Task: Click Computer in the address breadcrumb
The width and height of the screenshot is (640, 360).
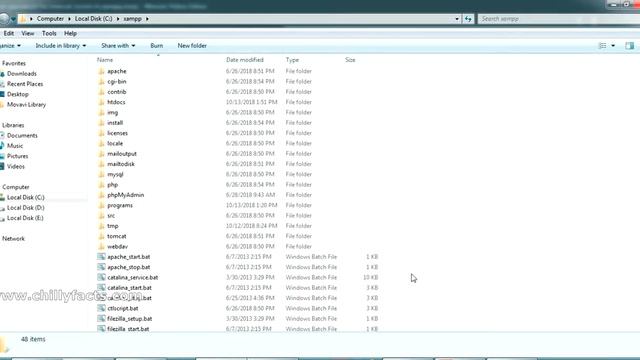Action: [x=50, y=19]
